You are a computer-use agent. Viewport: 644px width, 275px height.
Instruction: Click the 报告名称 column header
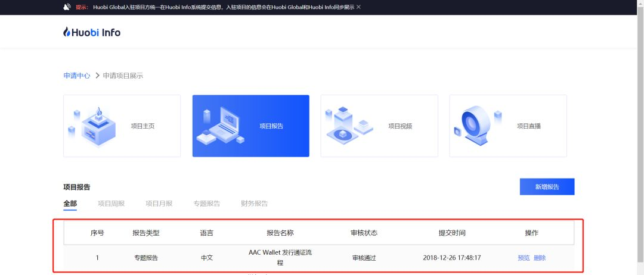pyautogui.click(x=280, y=233)
